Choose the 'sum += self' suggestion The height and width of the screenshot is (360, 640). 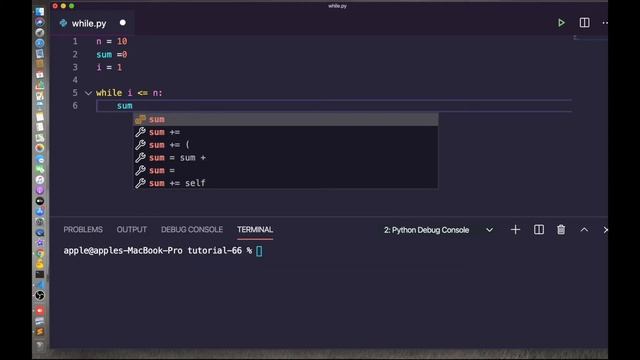(286, 183)
